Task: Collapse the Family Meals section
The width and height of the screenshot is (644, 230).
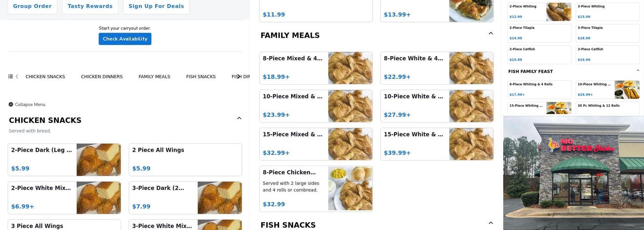Action: pos(490,34)
